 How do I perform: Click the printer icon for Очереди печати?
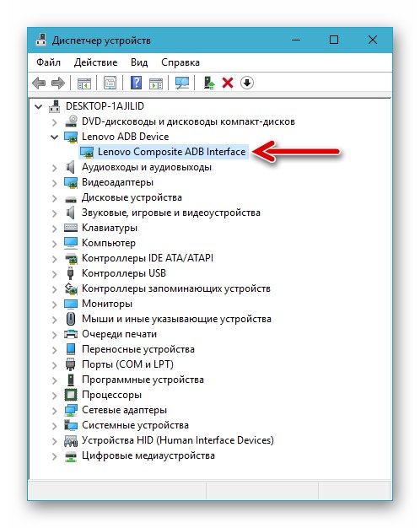click(x=71, y=334)
